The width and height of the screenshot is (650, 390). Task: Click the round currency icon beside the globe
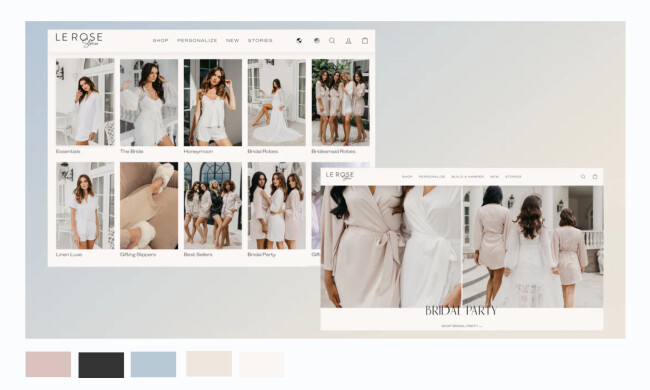(x=317, y=41)
